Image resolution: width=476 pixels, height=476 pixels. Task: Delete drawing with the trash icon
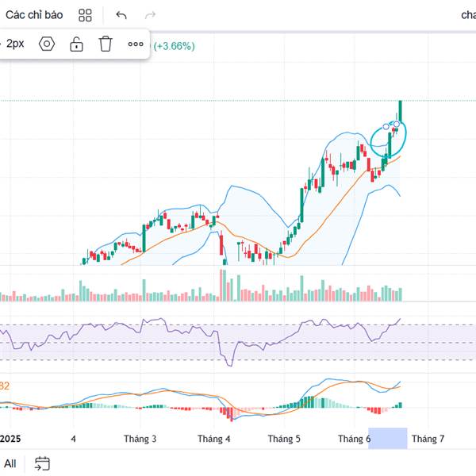[x=106, y=44]
